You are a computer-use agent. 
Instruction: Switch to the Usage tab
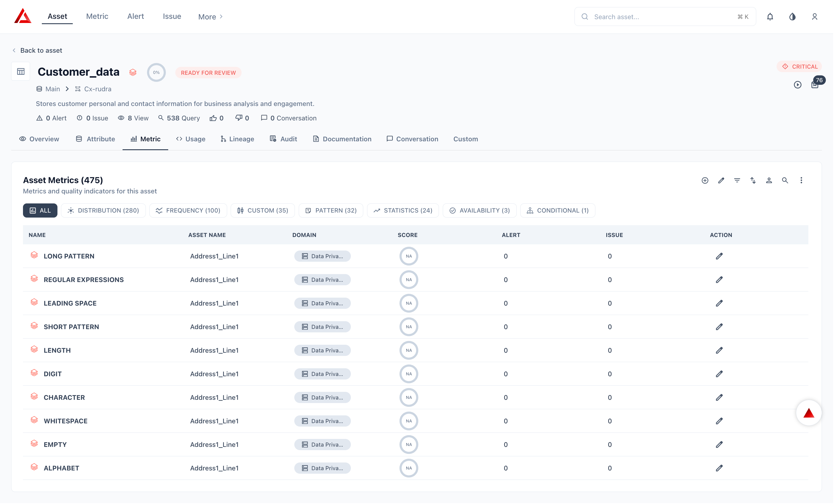pos(191,139)
